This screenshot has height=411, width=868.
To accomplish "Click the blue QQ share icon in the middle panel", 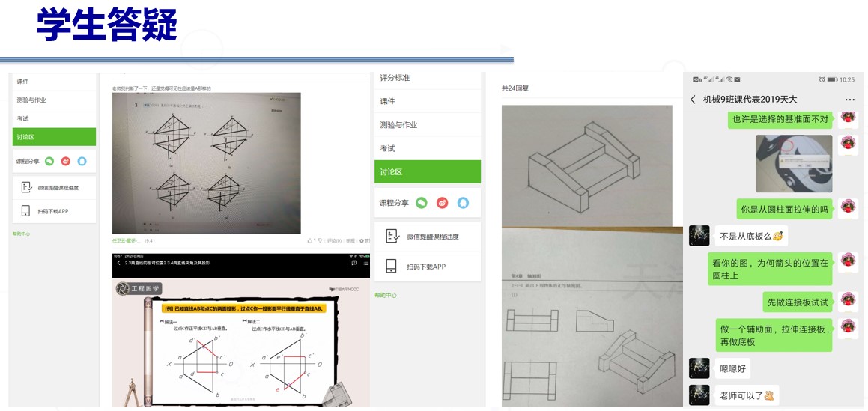I will pyautogui.click(x=463, y=203).
